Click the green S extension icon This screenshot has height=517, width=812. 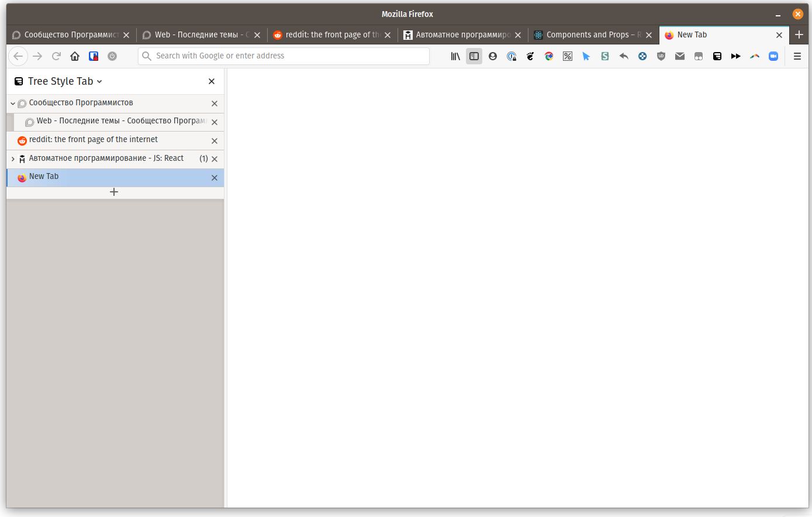[605, 56]
